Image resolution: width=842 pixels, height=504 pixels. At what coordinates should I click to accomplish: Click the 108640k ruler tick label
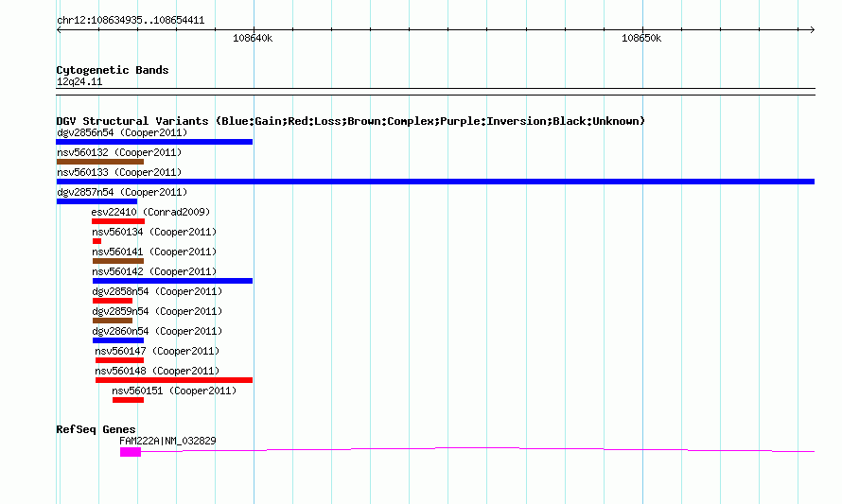pos(253,38)
